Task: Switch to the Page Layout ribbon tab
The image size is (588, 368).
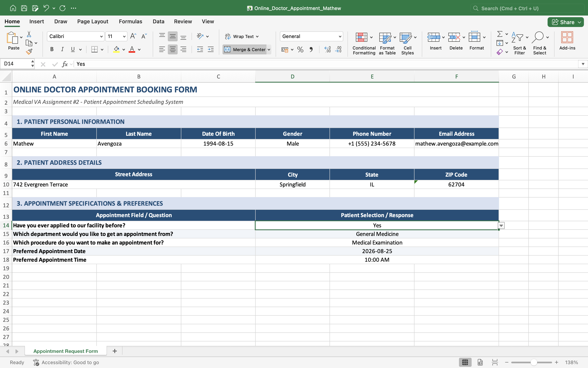Action: point(92,21)
